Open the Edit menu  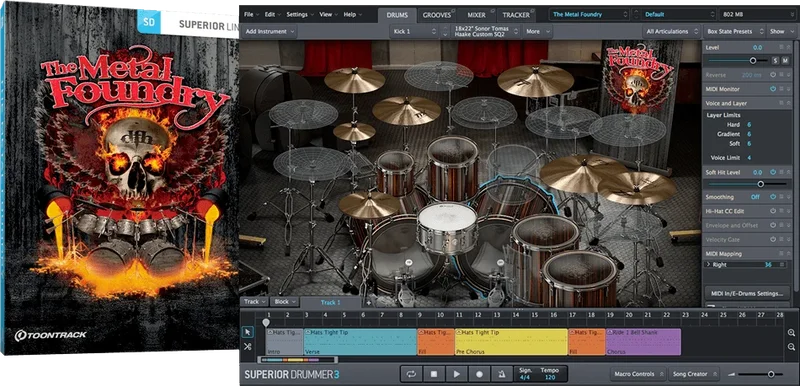coord(272,15)
